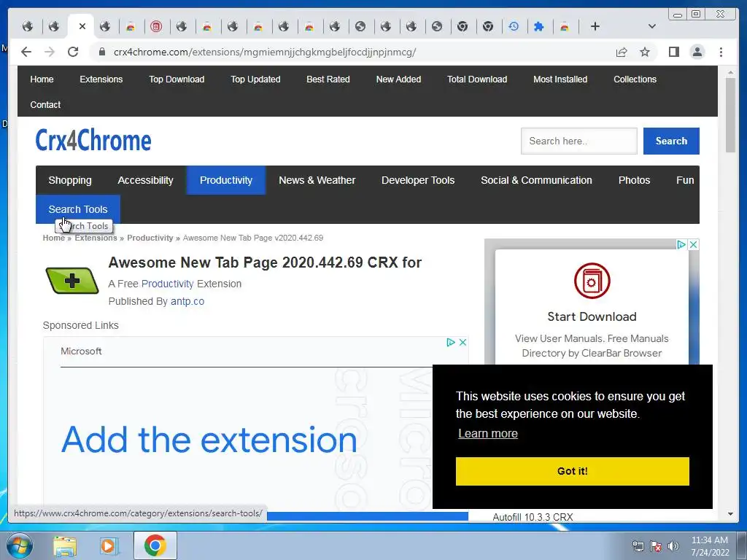Close the Microsoft ad with its X

coord(462,343)
